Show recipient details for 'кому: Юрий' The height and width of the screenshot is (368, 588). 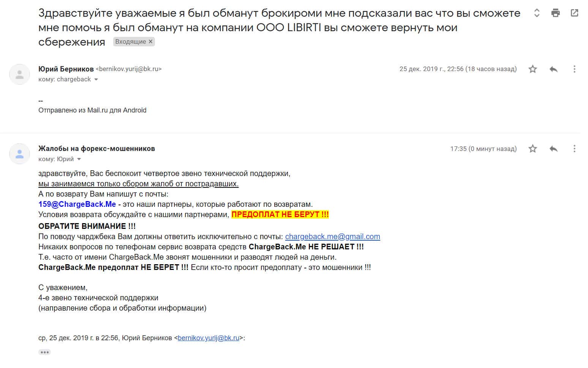[x=79, y=159]
